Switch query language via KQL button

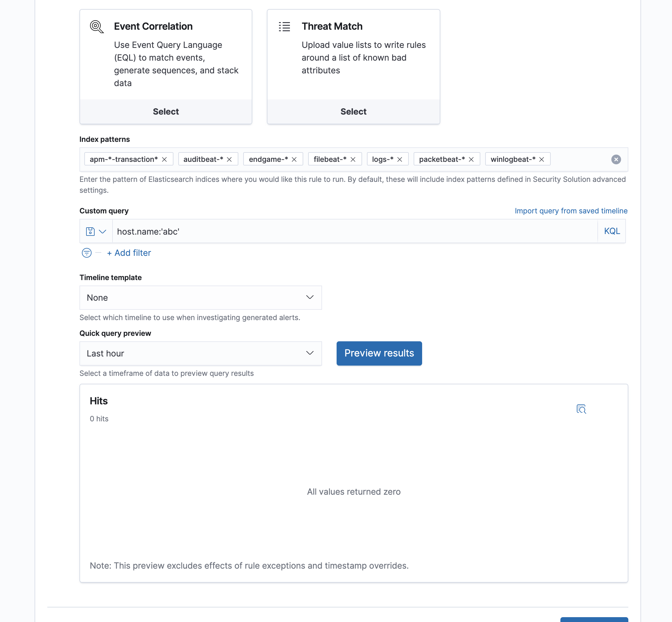click(612, 231)
